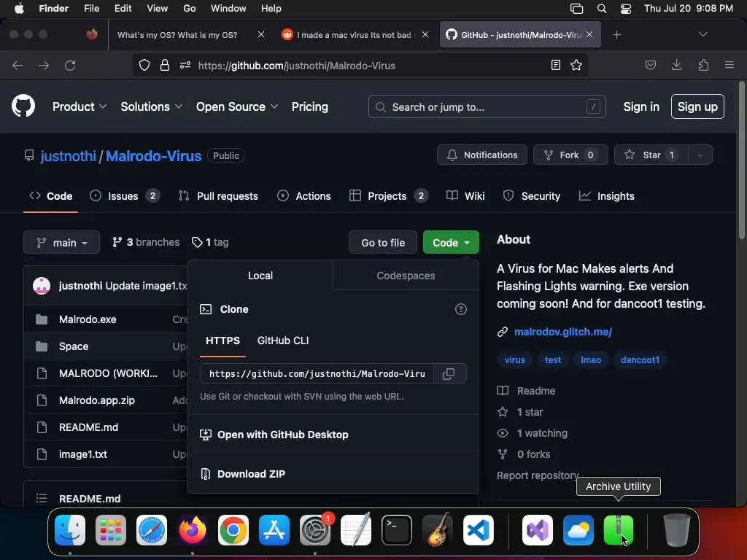Image resolution: width=747 pixels, height=560 pixels.
Task: Click the Go to file button
Action: (383, 242)
